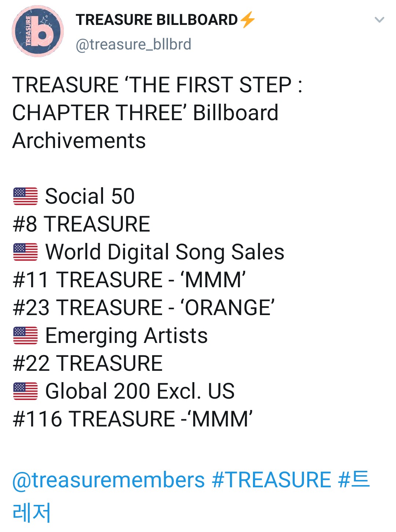
Task: Click the '#11 TREASURE - MMM' line
Action: pos(129,280)
